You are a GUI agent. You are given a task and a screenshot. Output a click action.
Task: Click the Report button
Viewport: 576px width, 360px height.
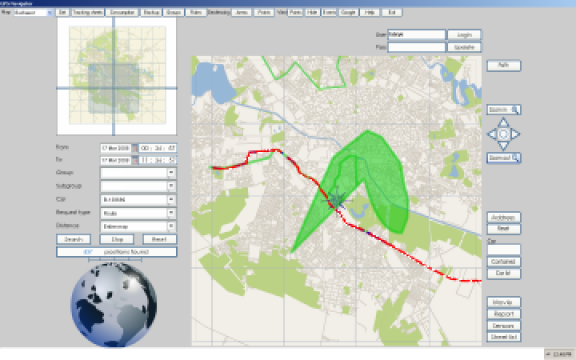pyautogui.click(x=504, y=314)
